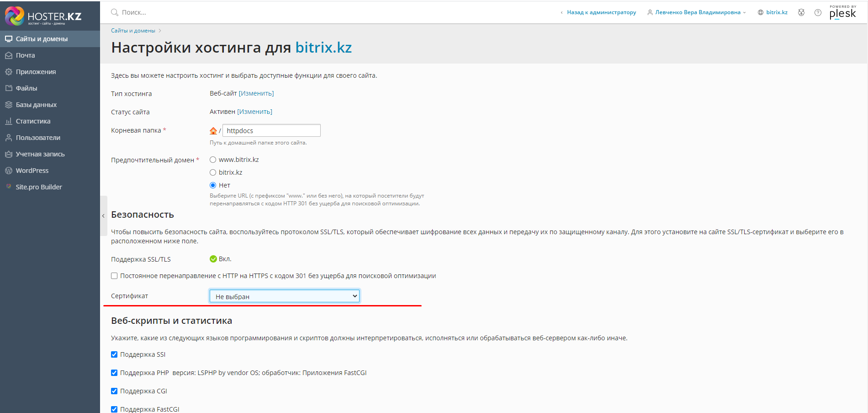Click the mascot face icon in header
The width and height of the screenshot is (868, 413).
pyautogui.click(x=801, y=12)
